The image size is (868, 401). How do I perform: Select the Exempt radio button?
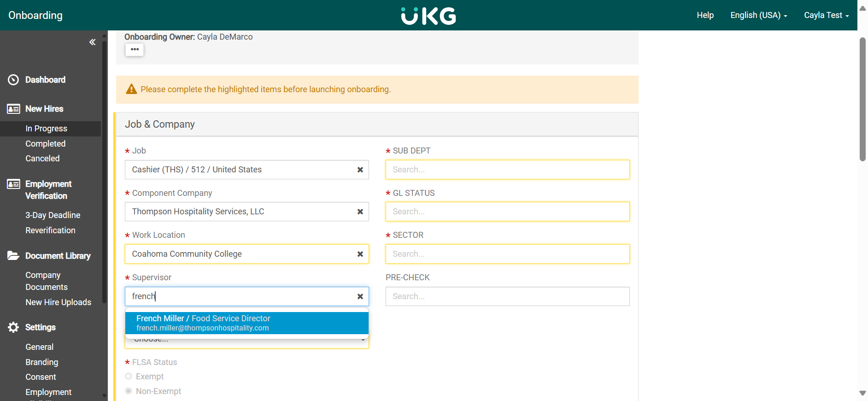pyautogui.click(x=129, y=377)
